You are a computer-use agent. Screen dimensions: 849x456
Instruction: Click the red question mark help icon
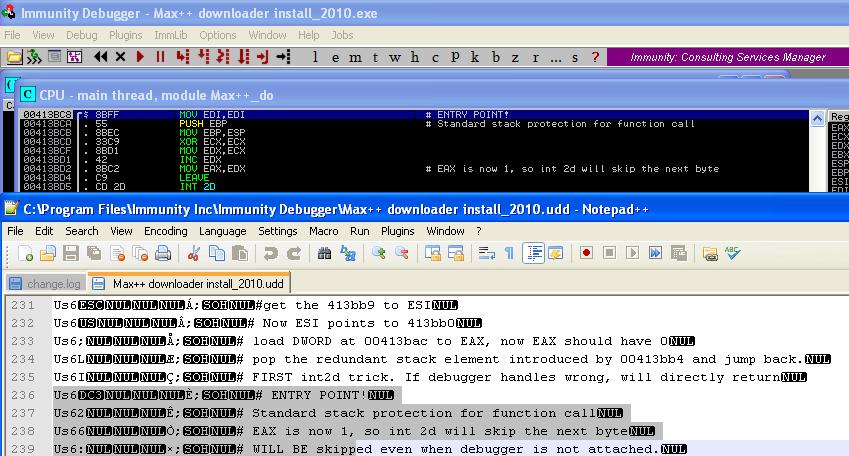[595, 57]
